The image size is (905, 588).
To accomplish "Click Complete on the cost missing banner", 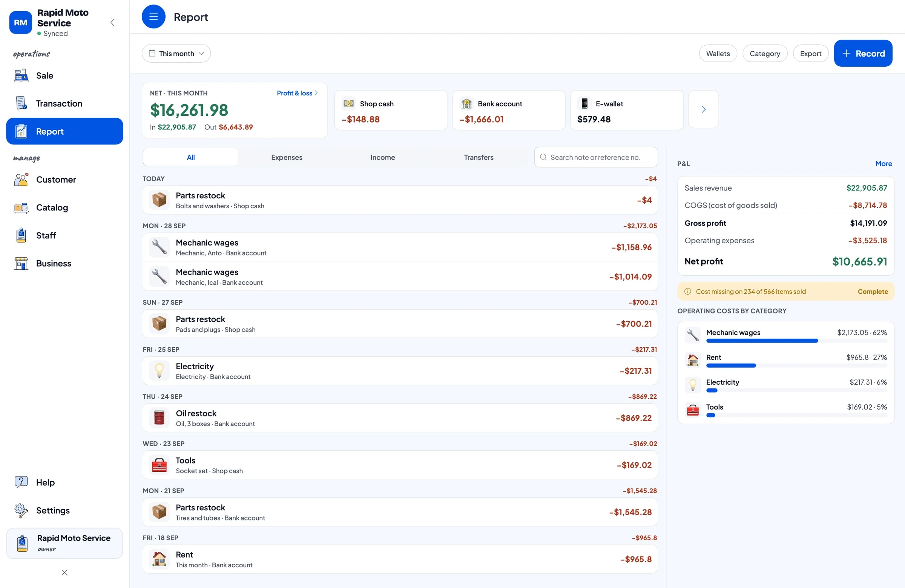I will (x=873, y=292).
